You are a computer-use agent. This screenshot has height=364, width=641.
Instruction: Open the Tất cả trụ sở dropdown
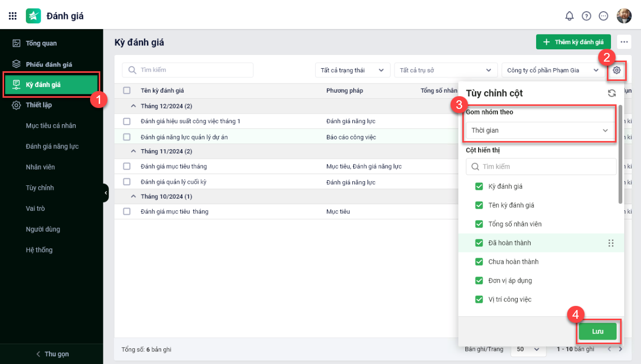click(446, 70)
